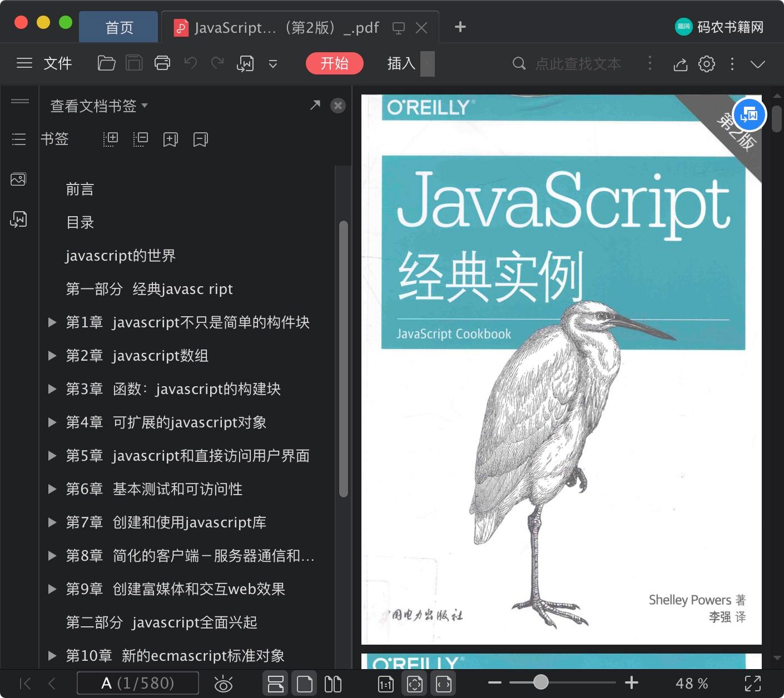Click the share/export icon

coord(681,64)
